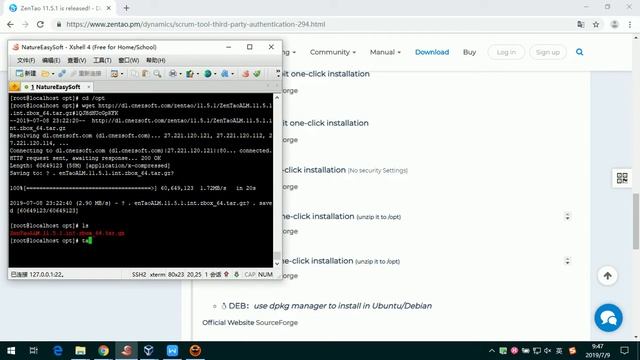Close the NatureEasySoft session tab
This screenshot has height=360, width=640.
[89, 87]
